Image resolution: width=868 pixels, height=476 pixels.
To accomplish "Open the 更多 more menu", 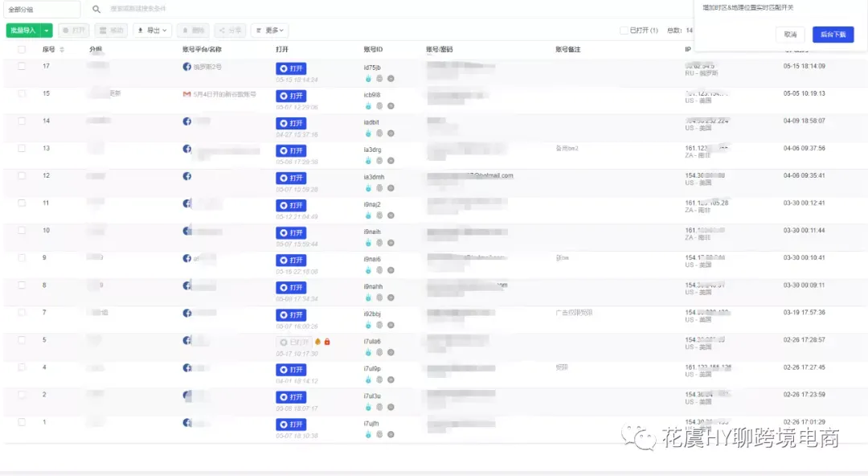I will (270, 31).
